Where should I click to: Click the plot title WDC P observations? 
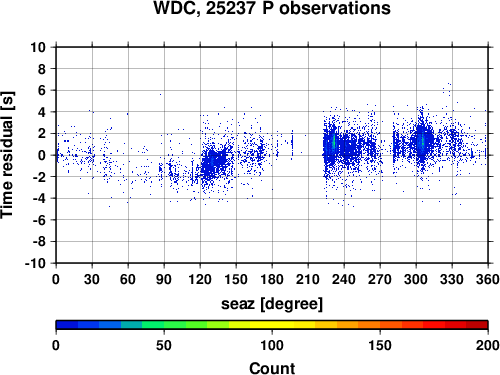[x=272, y=8]
